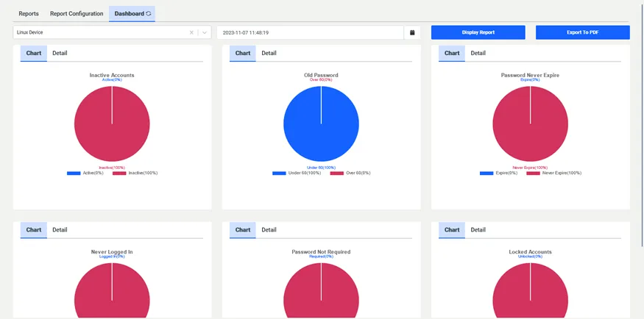
Task: Click the Password Never Expire chart title
Action: (530, 75)
